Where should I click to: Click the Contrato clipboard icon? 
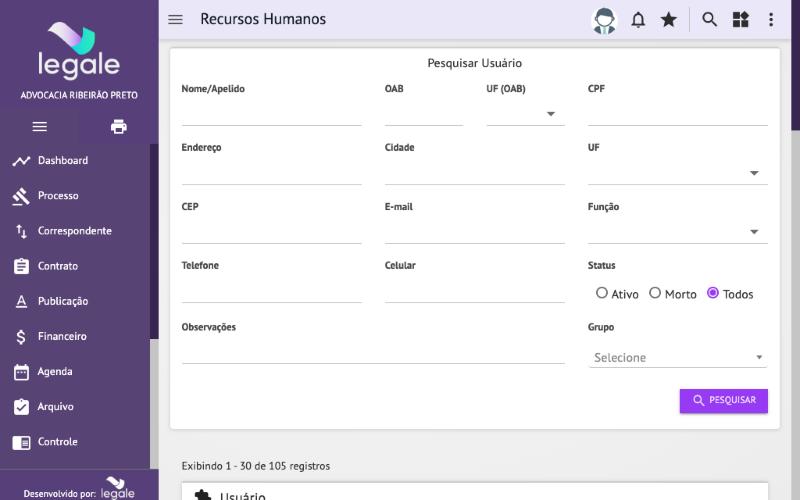click(21, 266)
